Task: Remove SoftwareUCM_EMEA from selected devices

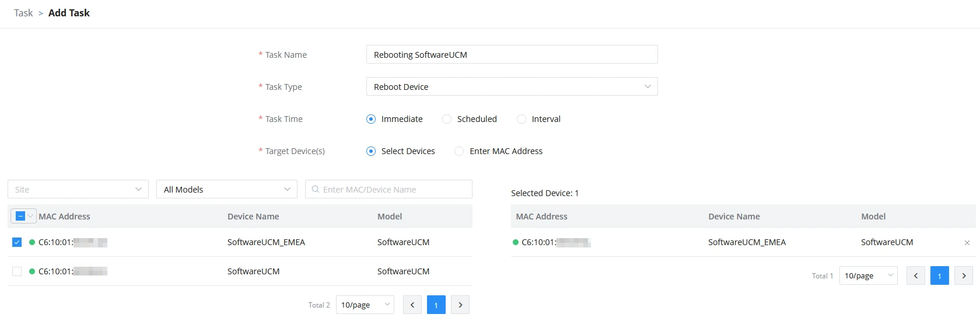Action: (x=967, y=243)
